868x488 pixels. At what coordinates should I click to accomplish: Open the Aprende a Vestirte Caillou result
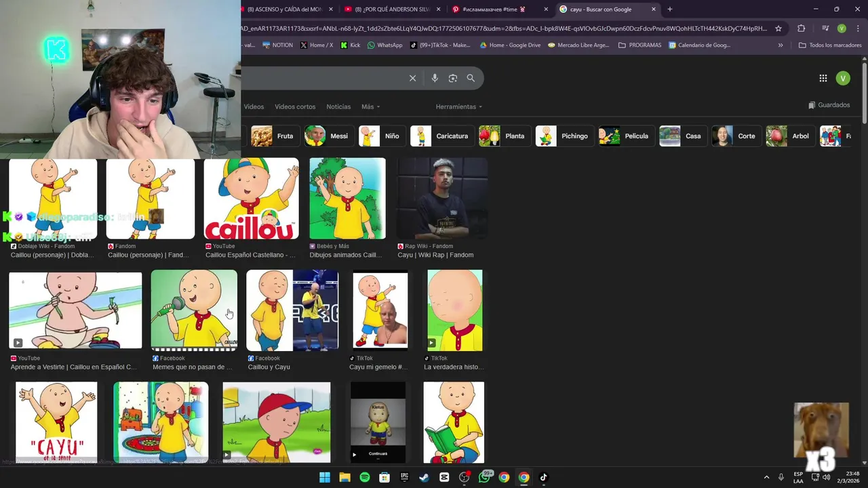[75, 310]
